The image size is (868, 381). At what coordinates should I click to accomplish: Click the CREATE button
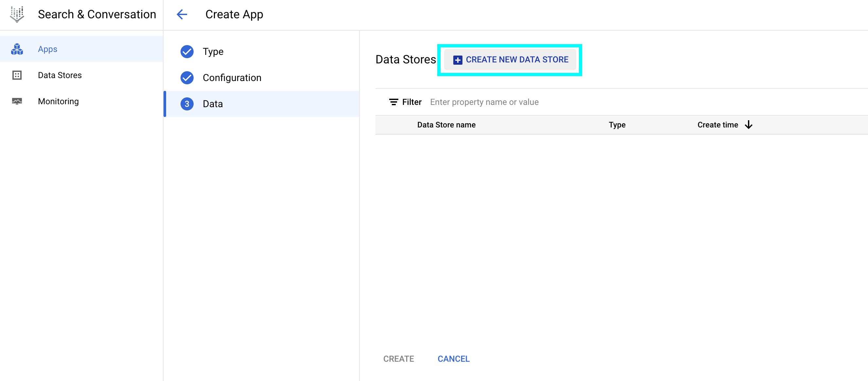[398, 359]
